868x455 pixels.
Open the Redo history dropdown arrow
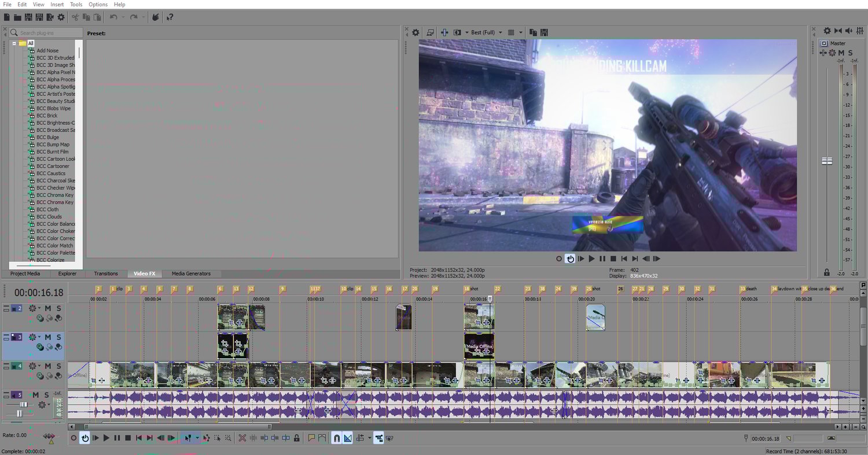click(144, 17)
